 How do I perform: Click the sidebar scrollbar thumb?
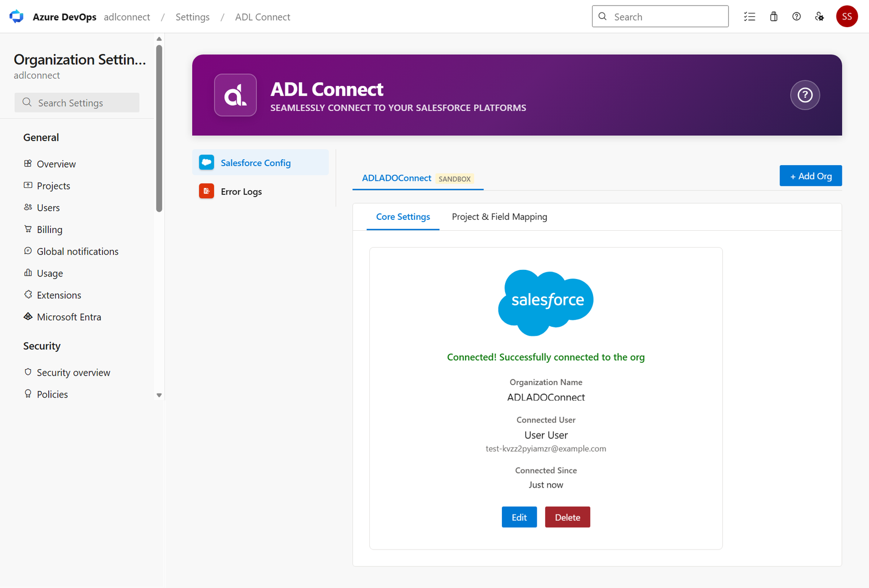click(x=159, y=128)
